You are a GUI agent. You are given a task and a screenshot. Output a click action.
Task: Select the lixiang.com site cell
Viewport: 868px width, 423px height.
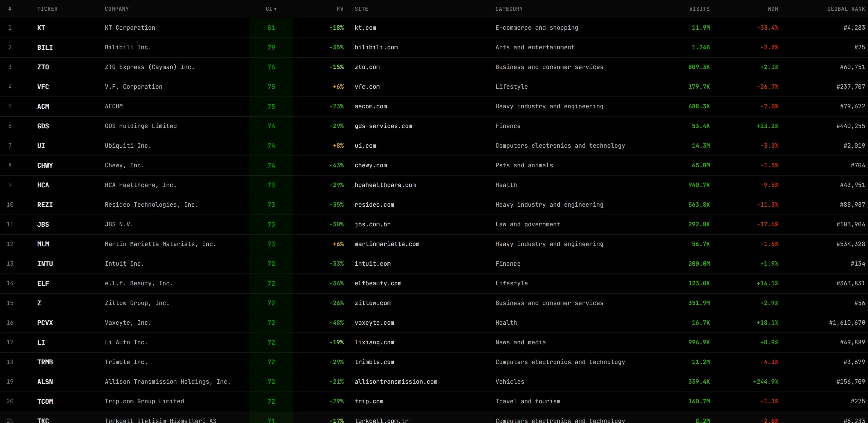click(x=374, y=343)
